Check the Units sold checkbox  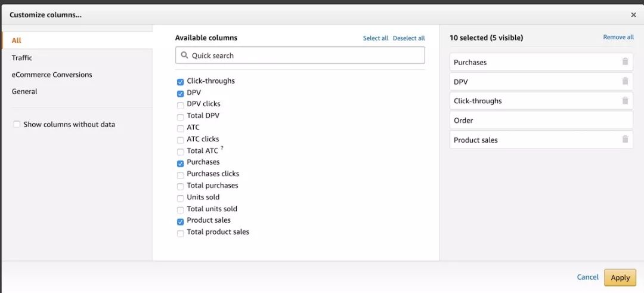tap(180, 198)
